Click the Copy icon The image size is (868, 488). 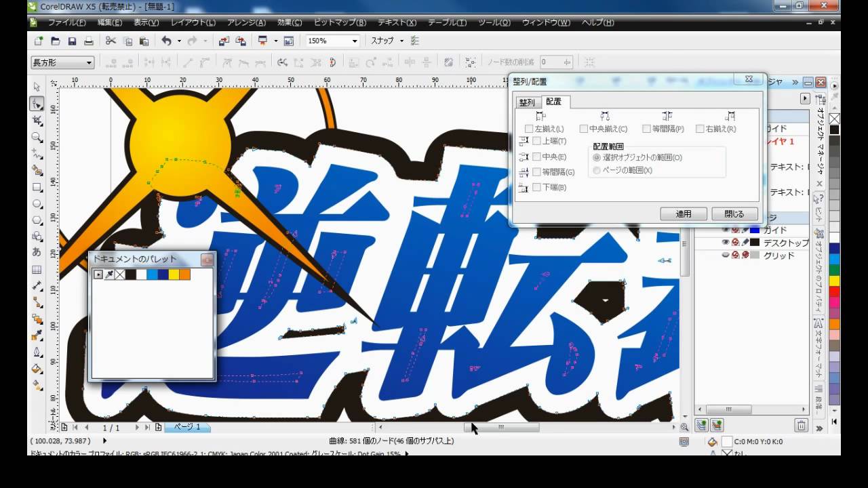(x=127, y=41)
